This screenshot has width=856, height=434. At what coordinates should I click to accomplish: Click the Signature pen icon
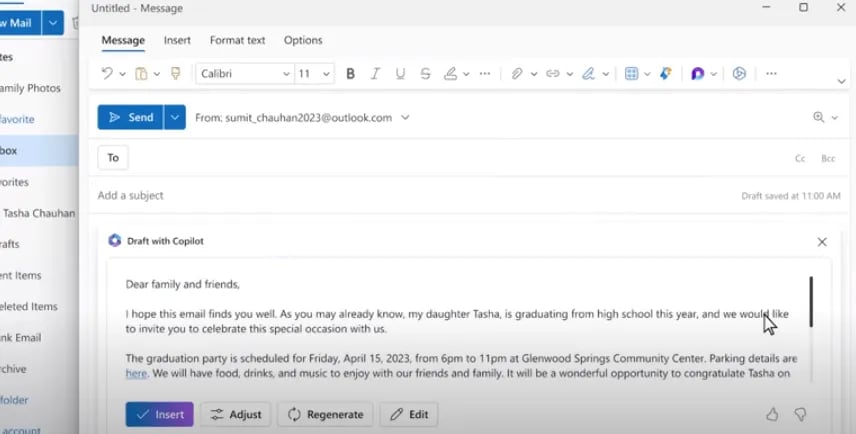(x=588, y=74)
